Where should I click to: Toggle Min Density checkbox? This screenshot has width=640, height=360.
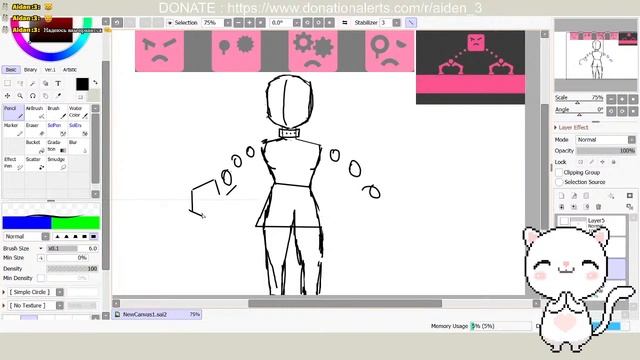click(41, 278)
